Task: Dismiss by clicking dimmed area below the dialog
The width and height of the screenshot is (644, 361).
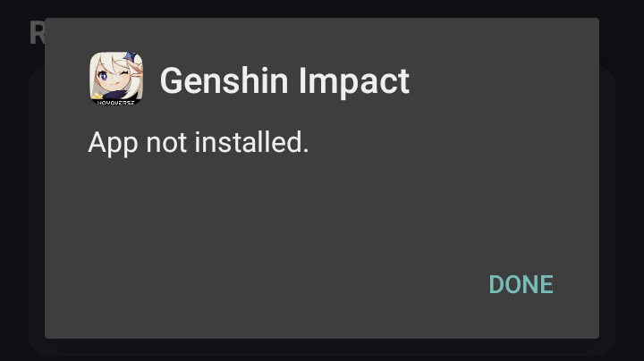Action: 322,350
